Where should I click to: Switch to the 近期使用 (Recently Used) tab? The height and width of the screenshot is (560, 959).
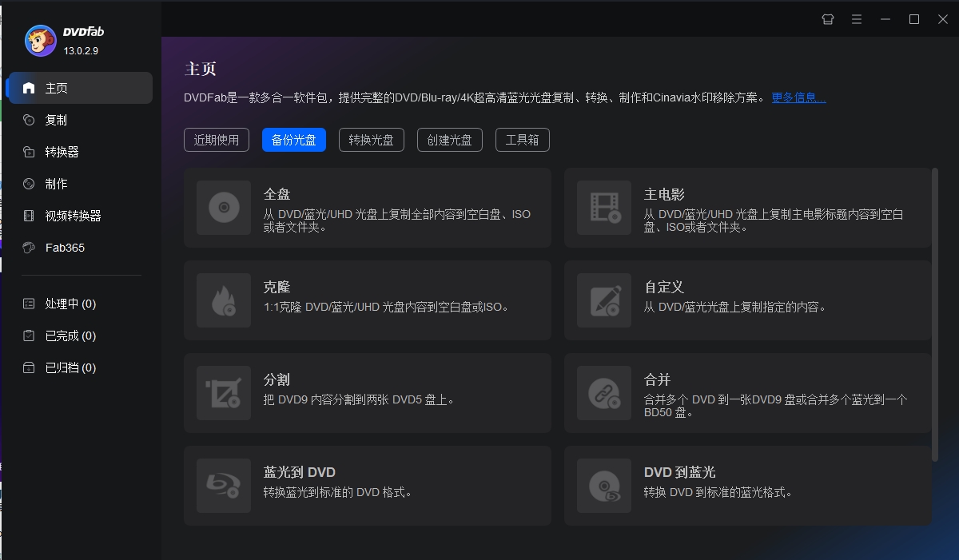(217, 140)
